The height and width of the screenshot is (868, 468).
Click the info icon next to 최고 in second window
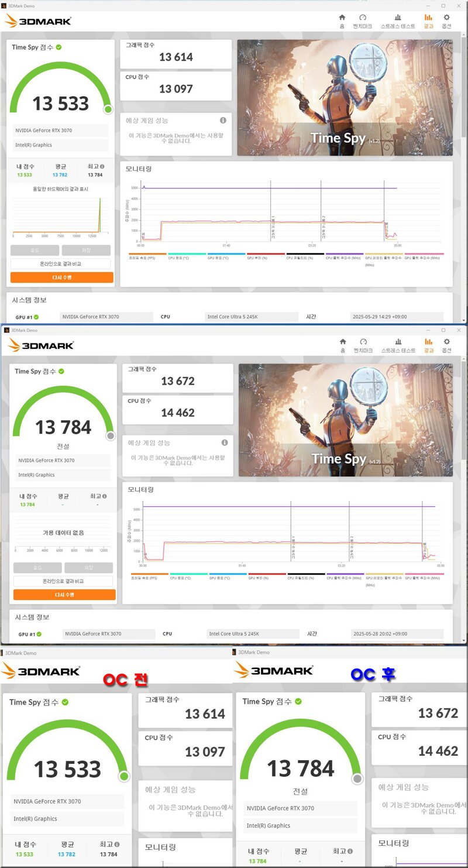click(x=104, y=496)
